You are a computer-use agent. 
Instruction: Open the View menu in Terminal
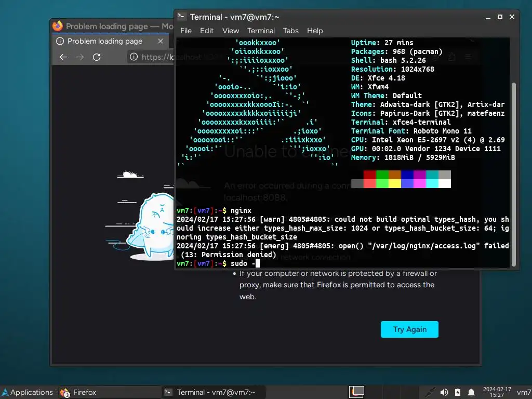coord(231,31)
